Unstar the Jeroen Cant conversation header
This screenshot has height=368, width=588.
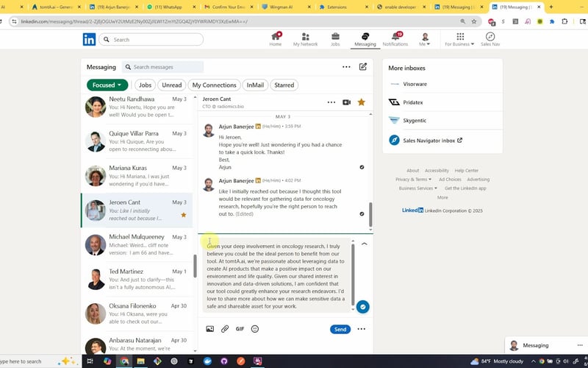pyautogui.click(x=361, y=102)
